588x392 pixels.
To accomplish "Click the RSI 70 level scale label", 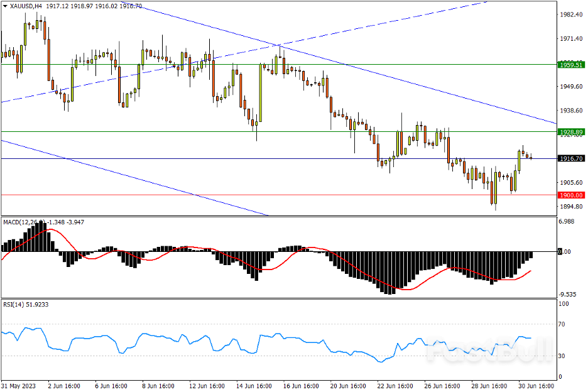I will [563, 324].
